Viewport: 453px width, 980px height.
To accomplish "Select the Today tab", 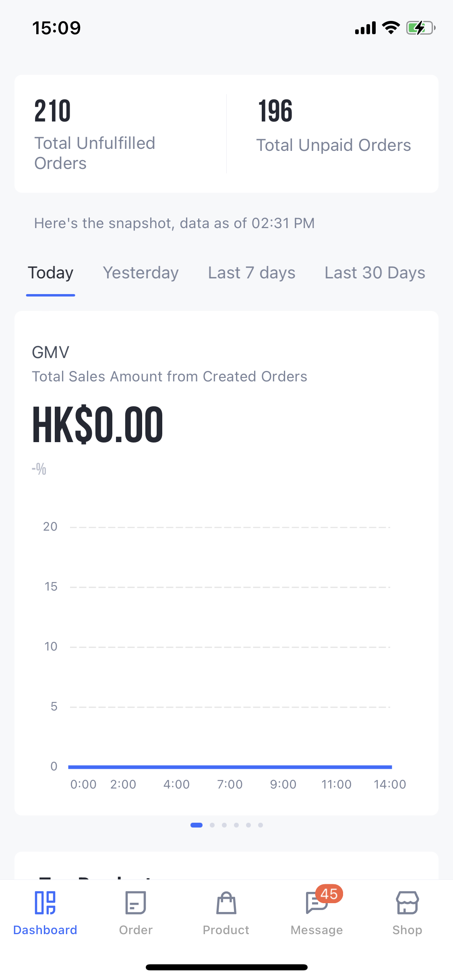I will coord(51,273).
